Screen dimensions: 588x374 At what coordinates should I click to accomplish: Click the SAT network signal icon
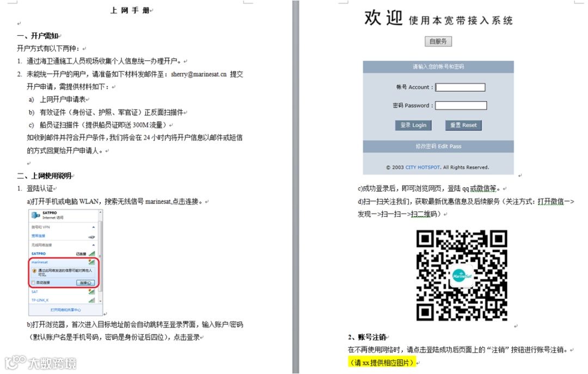coord(91,292)
